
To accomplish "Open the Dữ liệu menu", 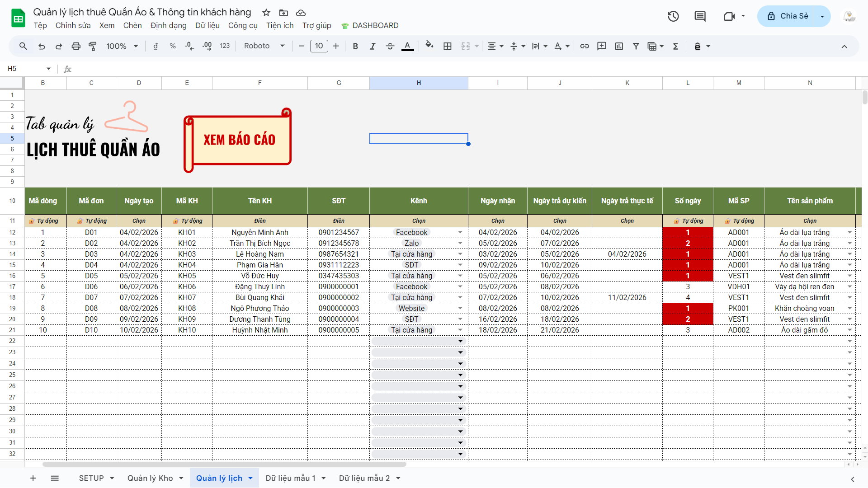I will click(x=207, y=25).
